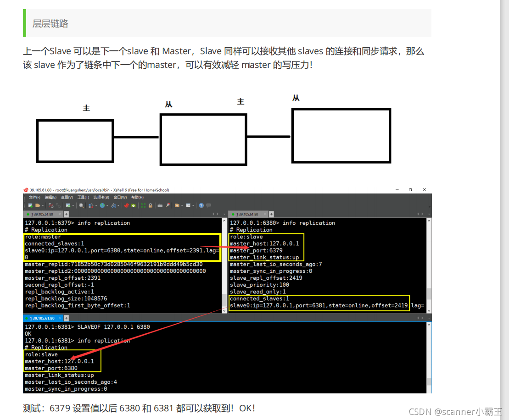Click the 6380 pane scrollbar thumb
Viewport: 509px width, 420px height.
[x=429, y=294]
